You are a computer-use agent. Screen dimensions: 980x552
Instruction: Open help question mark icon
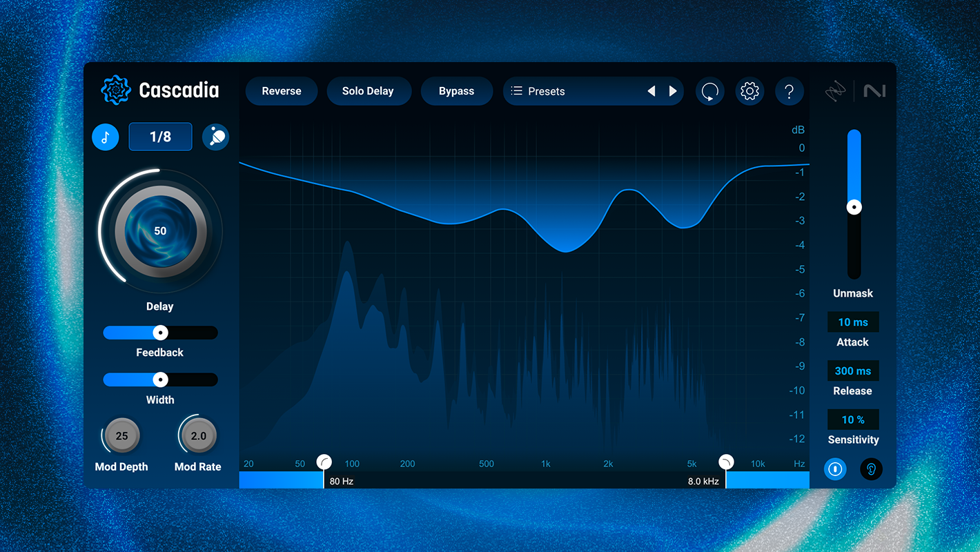[x=790, y=91]
